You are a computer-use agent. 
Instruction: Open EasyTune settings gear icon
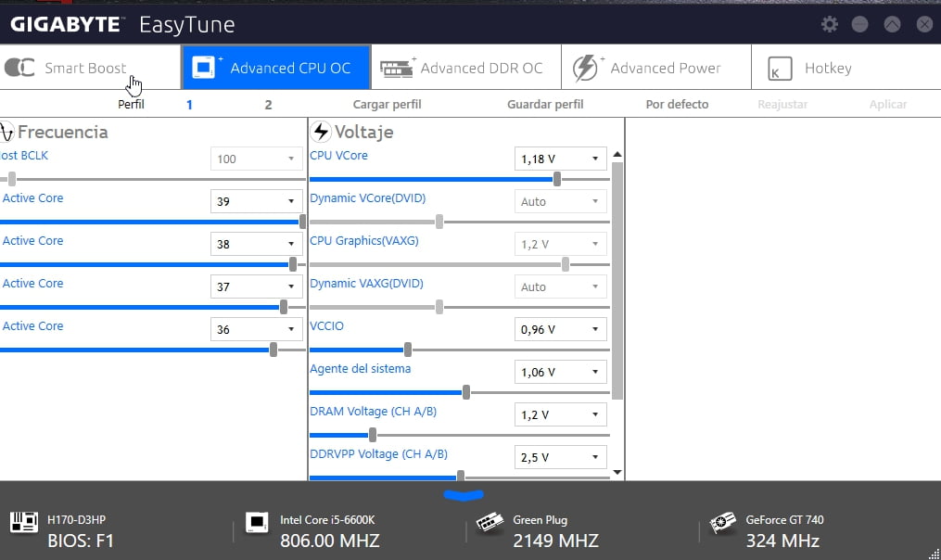(x=830, y=24)
